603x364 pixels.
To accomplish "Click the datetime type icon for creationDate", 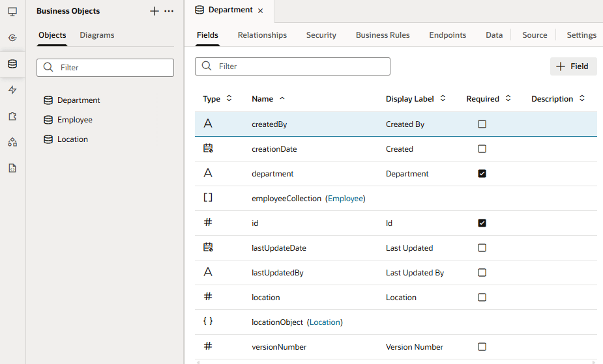I will point(208,148).
